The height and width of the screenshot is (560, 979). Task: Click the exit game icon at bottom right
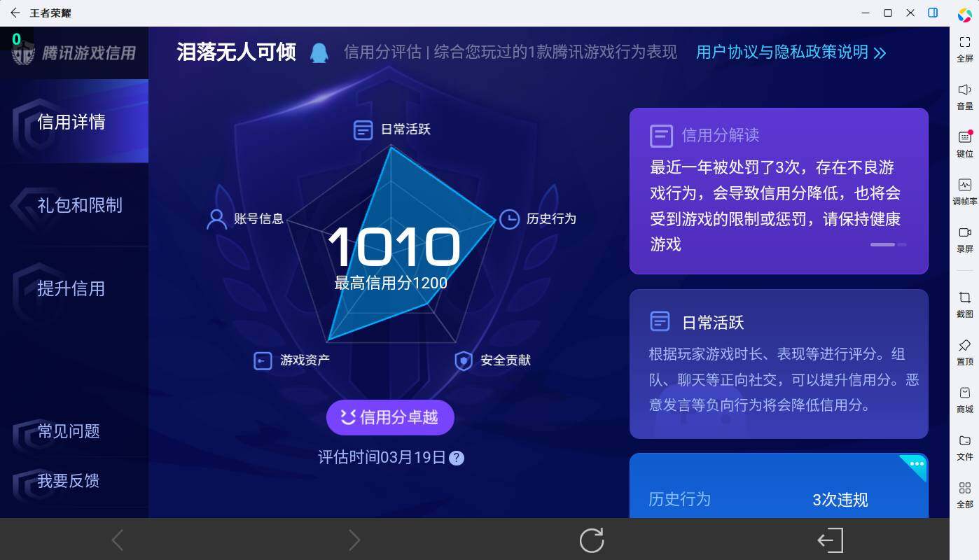point(830,540)
